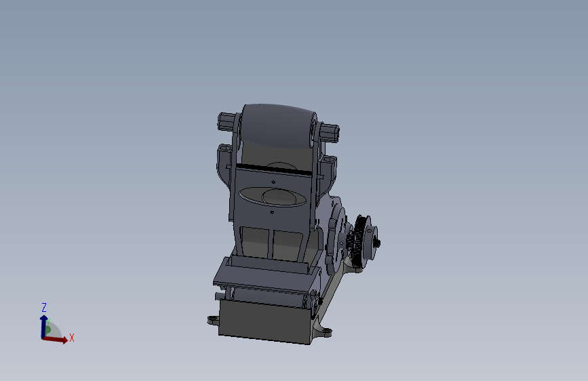Select the rectangular base block of the model
Viewport: 588px width, 381px height.
click(265, 321)
